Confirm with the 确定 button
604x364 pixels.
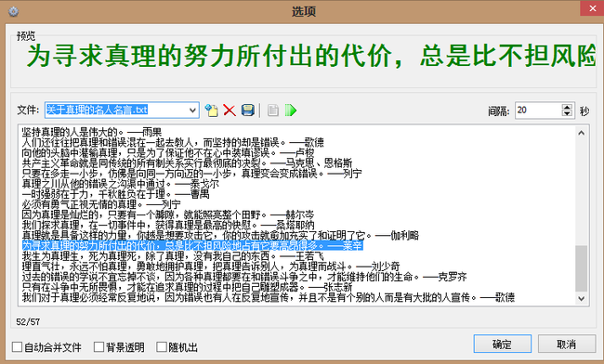[x=503, y=344]
